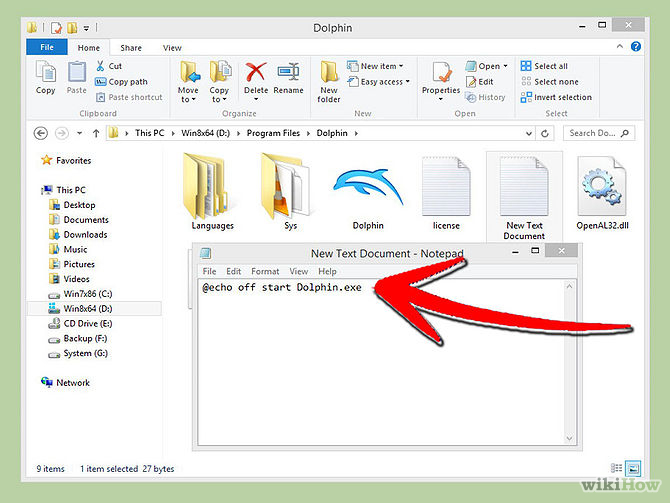670x503 pixels.
Task: Click the Refresh button in address bar
Action: click(x=544, y=133)
